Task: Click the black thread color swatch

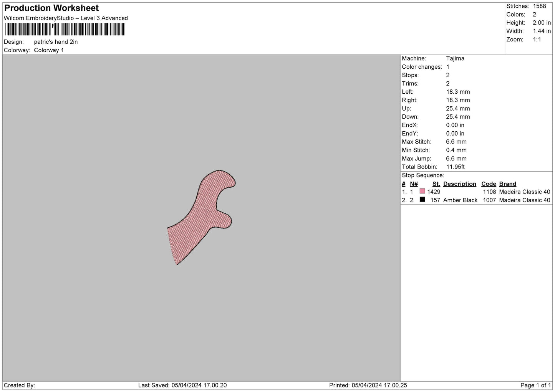Action: [x=422, y=200]
